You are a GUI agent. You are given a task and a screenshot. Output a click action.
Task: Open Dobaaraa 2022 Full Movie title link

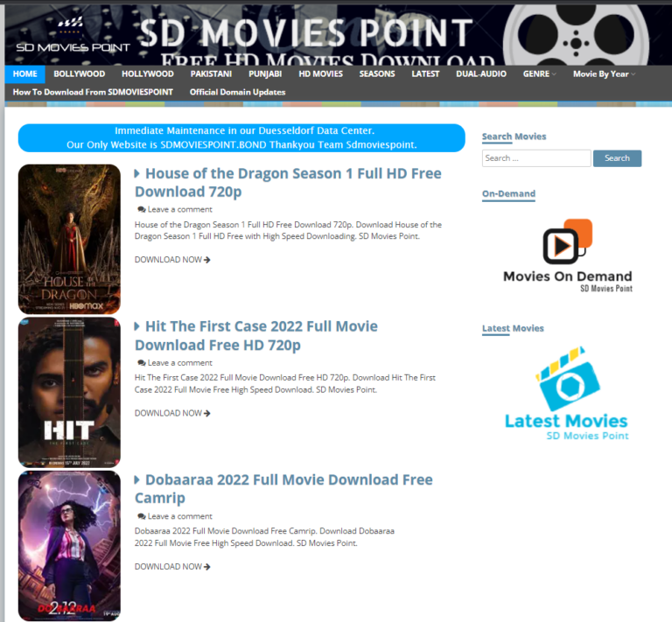(283, 489)
